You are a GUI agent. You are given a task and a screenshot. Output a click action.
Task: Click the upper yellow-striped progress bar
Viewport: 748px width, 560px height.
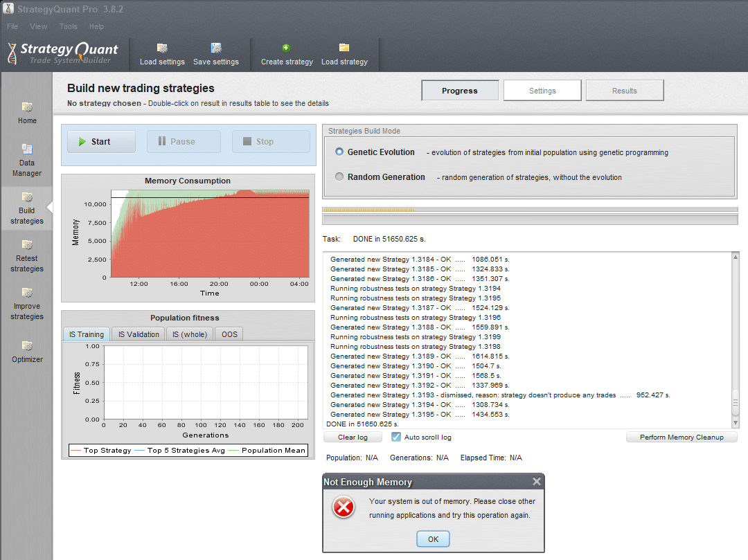[530, 210]
